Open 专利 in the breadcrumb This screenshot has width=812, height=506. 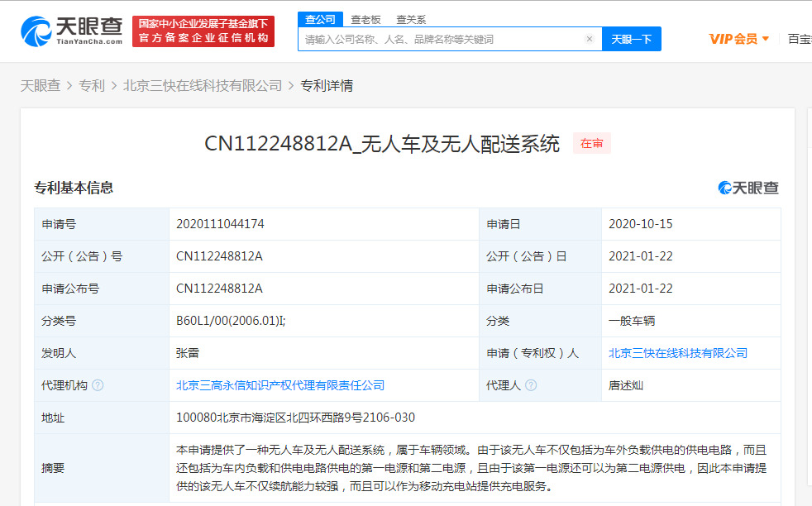point(92,85)
